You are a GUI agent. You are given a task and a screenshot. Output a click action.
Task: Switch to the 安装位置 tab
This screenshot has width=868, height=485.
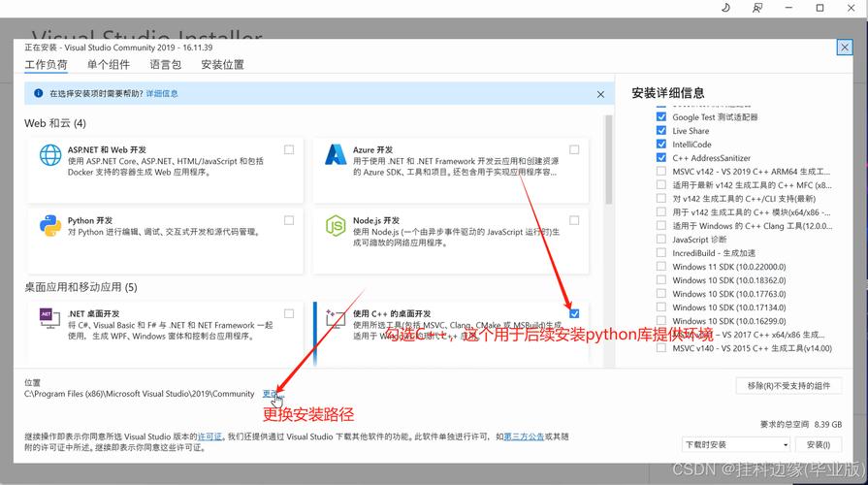[x=222, y=64]
